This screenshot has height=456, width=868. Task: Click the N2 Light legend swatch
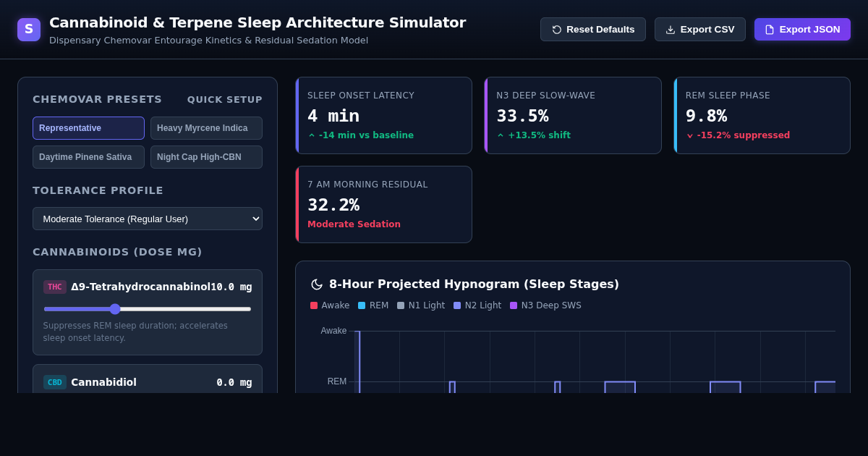457,305
